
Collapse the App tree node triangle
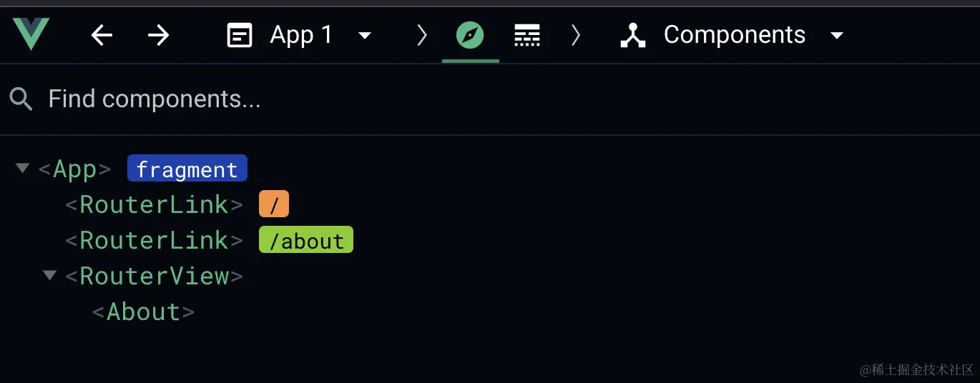(x=23, y=169)
